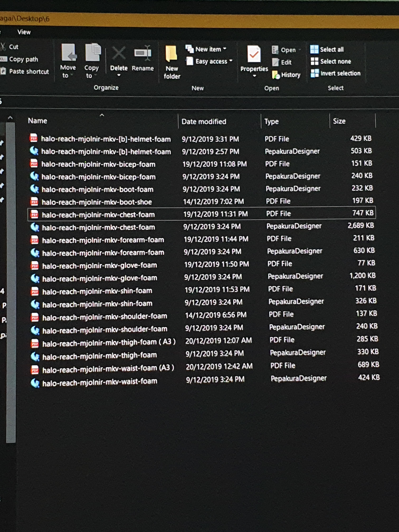The image size is (399, 532).
Task: Click the Easy access icon
Action: 190,61
